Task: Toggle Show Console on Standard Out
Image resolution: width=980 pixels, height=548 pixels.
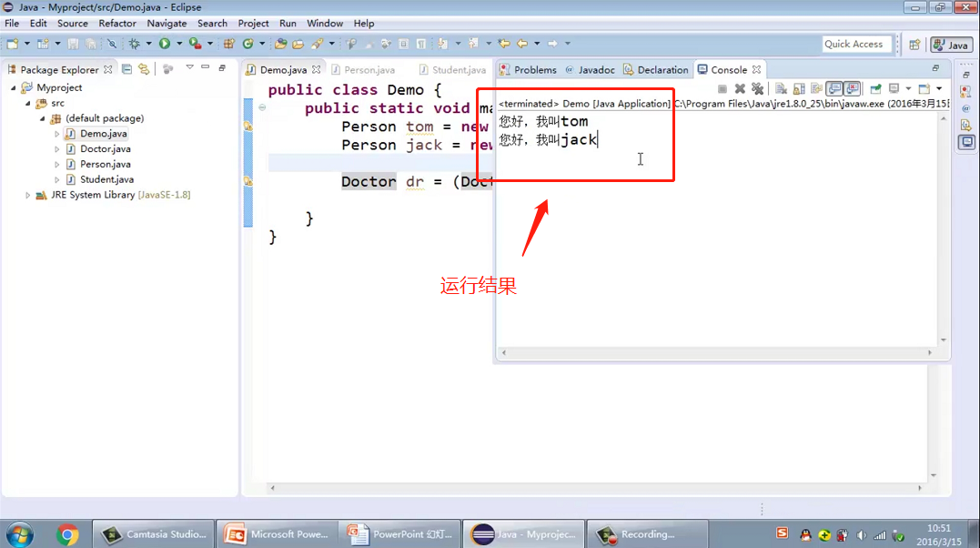Action: 834,89
